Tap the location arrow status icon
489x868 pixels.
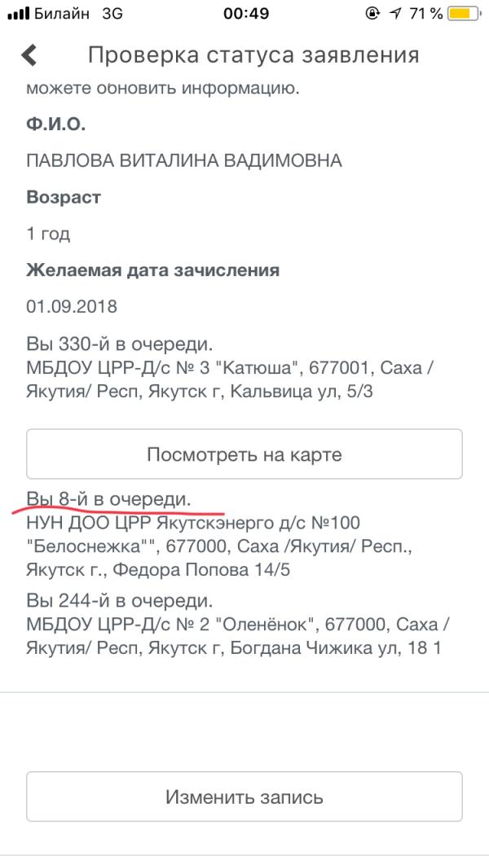396,14
